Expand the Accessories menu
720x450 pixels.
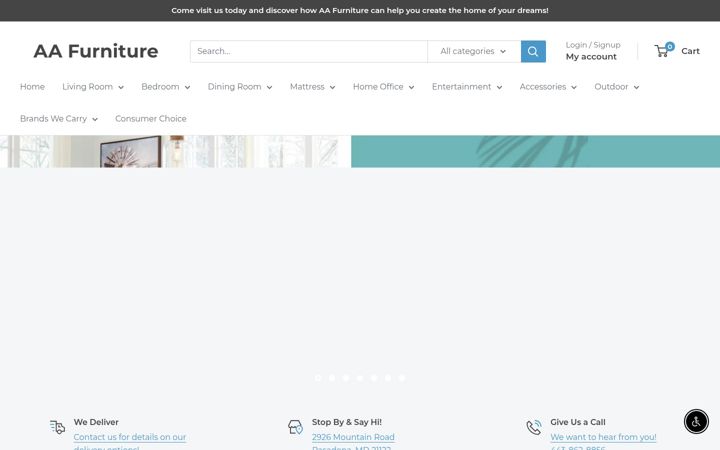(548, 87)
